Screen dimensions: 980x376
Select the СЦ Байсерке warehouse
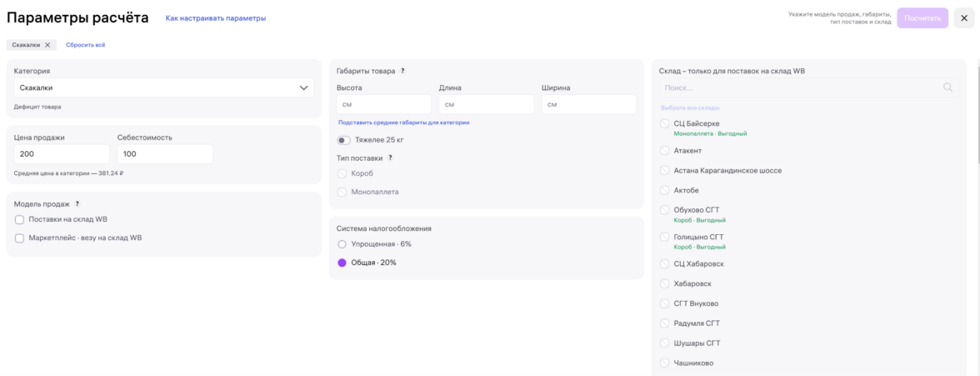click(665, 123)
